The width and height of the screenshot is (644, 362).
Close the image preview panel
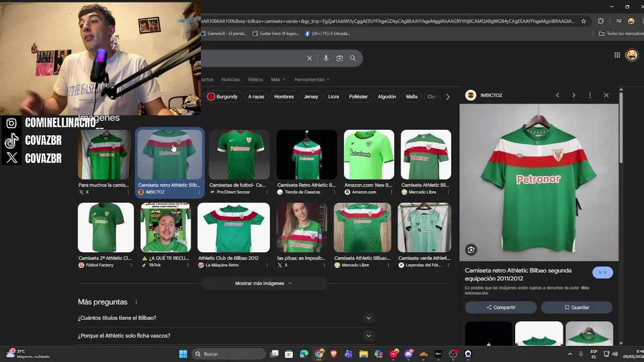pyautogui.click(x=606, y=95)
